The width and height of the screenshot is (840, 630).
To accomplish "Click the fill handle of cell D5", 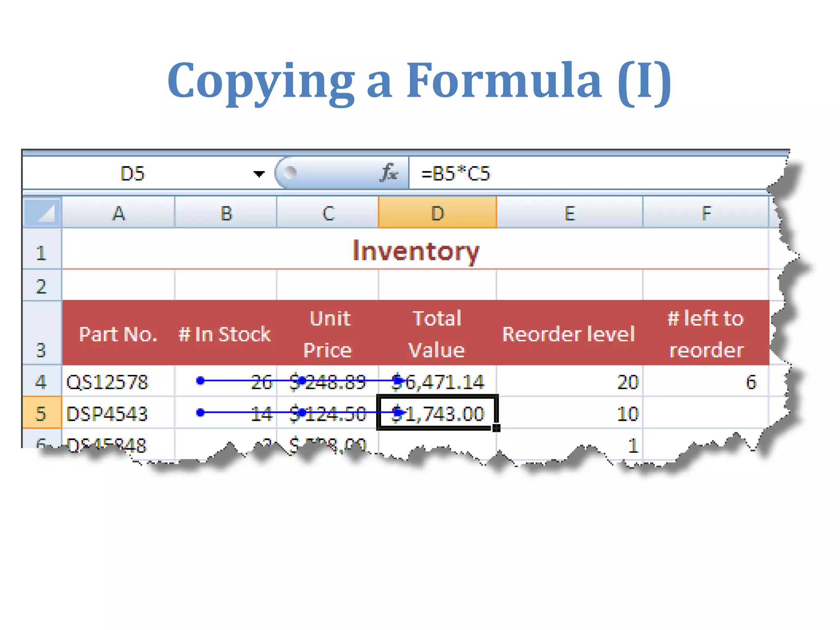I will click(496, 428).
